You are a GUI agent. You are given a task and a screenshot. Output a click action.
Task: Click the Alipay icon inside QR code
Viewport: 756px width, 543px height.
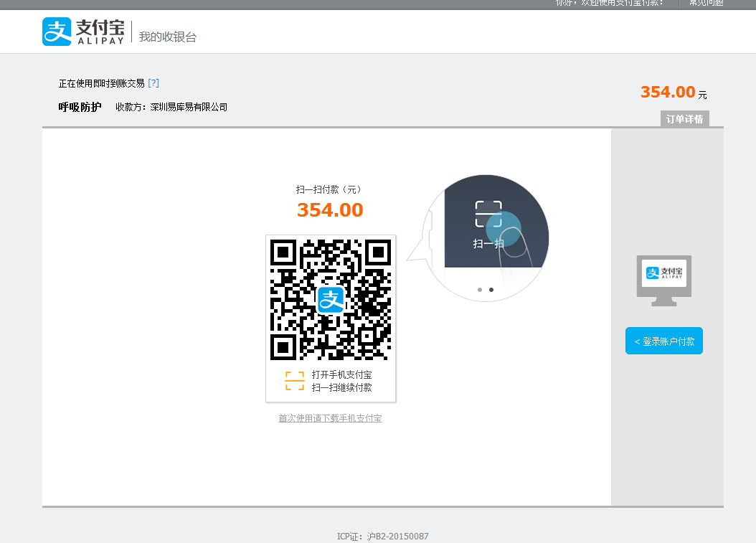click(331, 299)
